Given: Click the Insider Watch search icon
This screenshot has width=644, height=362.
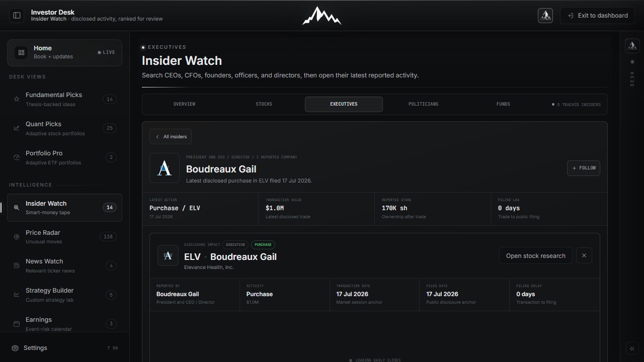Looking at the screenshot, I should (16, 208).
